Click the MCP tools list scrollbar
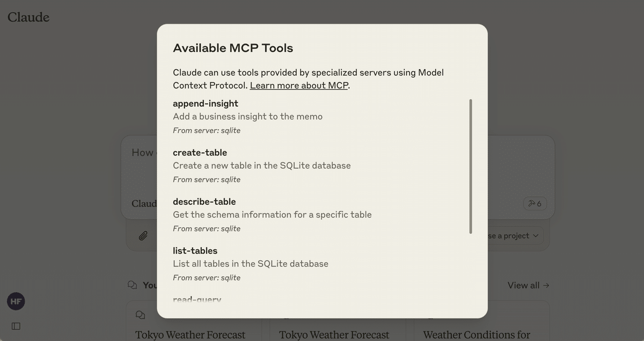The image size is (644, 341). coord(471,166)
